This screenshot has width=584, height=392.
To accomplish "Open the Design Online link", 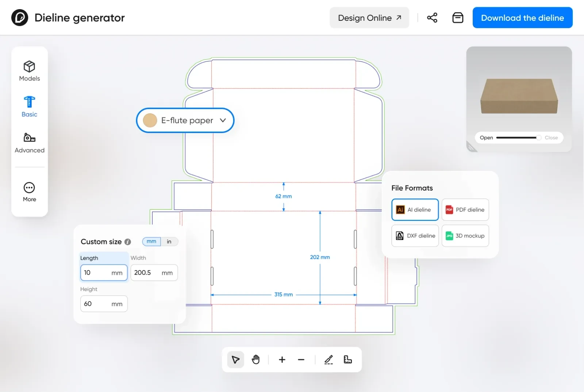I will coord(369,18).
